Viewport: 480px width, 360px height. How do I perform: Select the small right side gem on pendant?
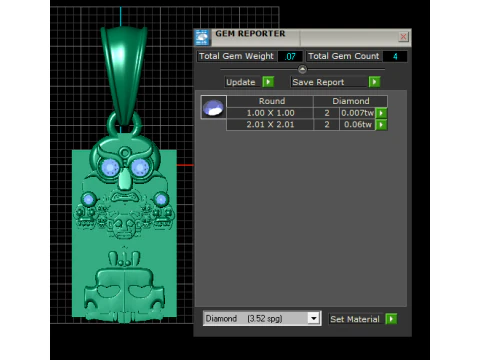tap(161, 199)
